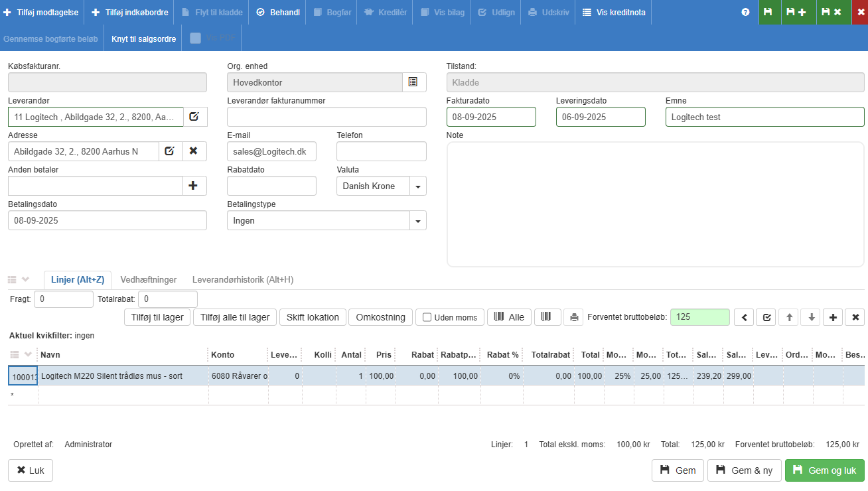
Task: Click the printer icon beside the barcode buttons
Action: (573, 317)
